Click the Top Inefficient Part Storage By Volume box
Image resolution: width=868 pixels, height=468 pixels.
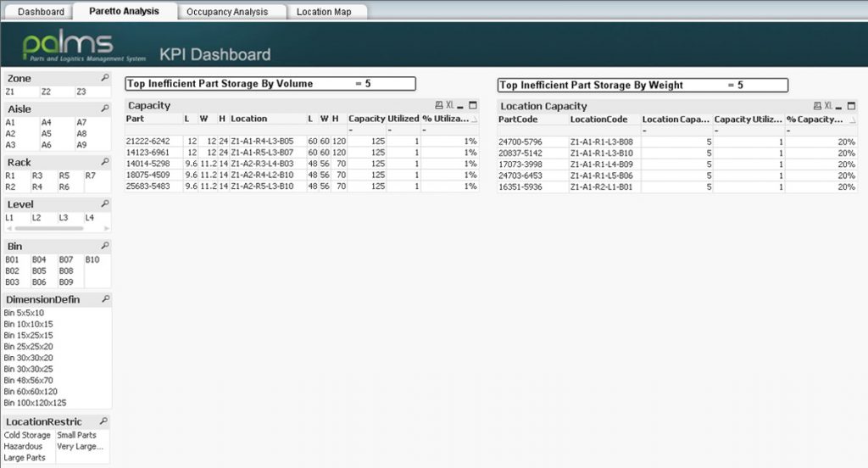tap(270, 84)
